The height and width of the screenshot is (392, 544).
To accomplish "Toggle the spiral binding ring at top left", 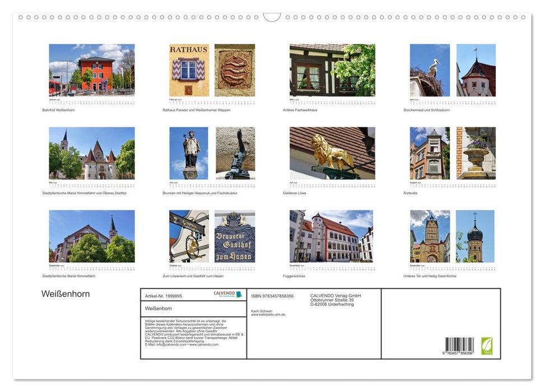I will (x=21, y=17).
